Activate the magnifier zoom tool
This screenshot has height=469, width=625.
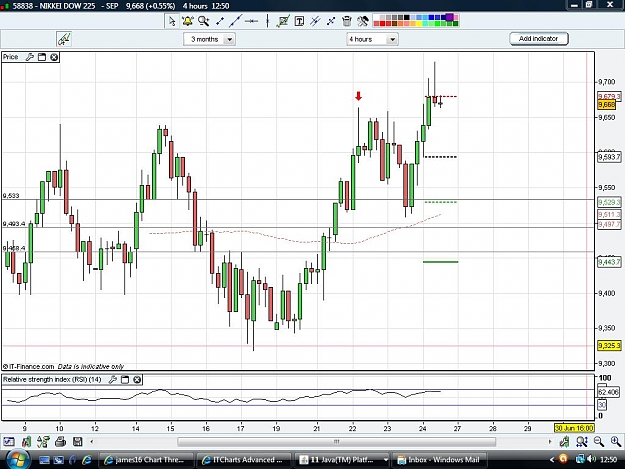click(203, 21)
